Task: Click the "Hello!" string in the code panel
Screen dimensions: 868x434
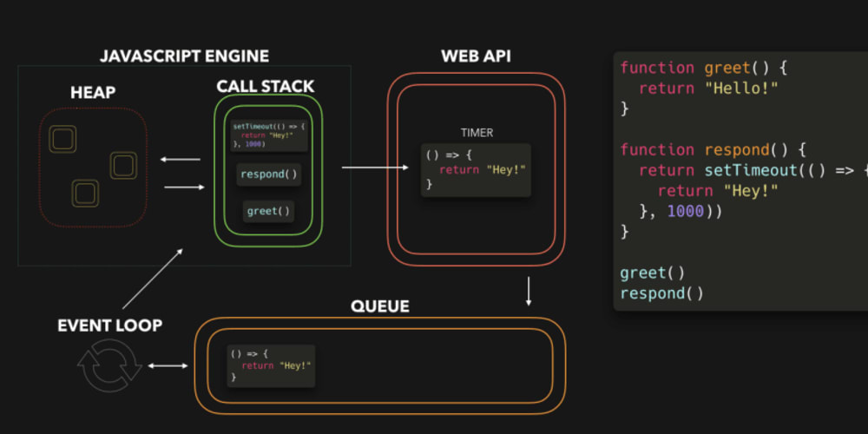Action: click(x=742, y=89)
